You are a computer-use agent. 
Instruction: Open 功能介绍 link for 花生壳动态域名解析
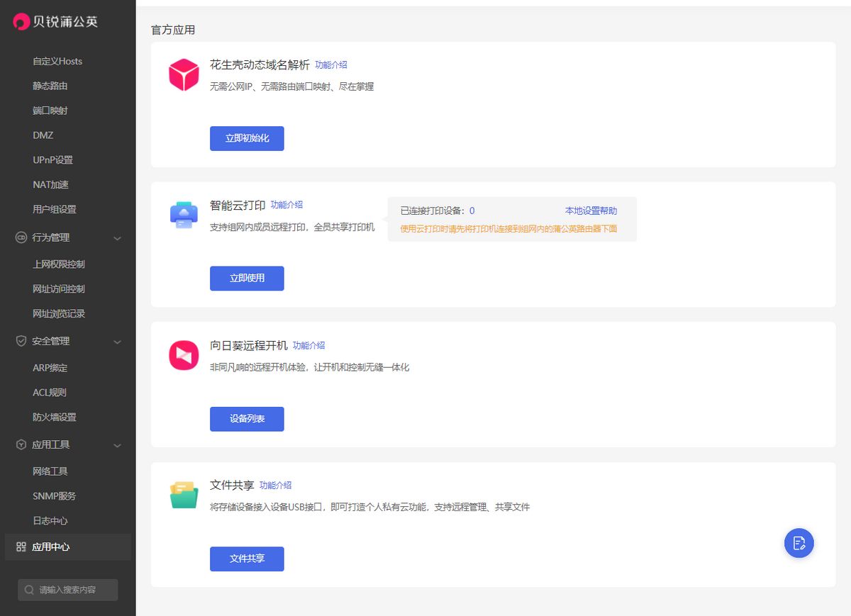point(331,65)
